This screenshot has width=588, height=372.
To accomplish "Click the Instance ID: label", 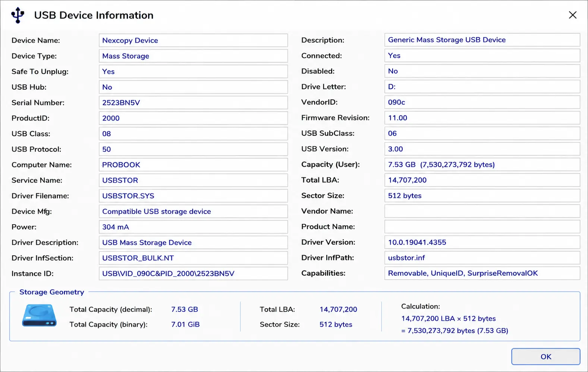I will (32, 273).
